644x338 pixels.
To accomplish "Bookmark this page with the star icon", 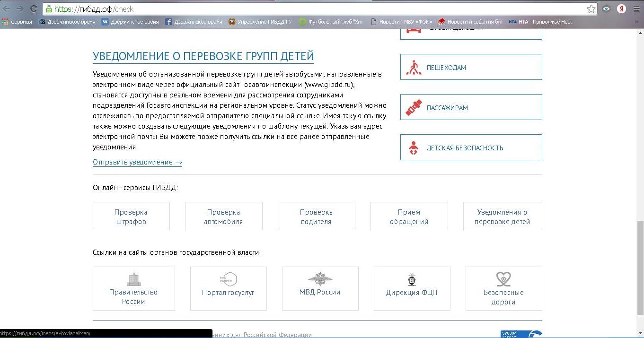I will click(x=591, y=9).
